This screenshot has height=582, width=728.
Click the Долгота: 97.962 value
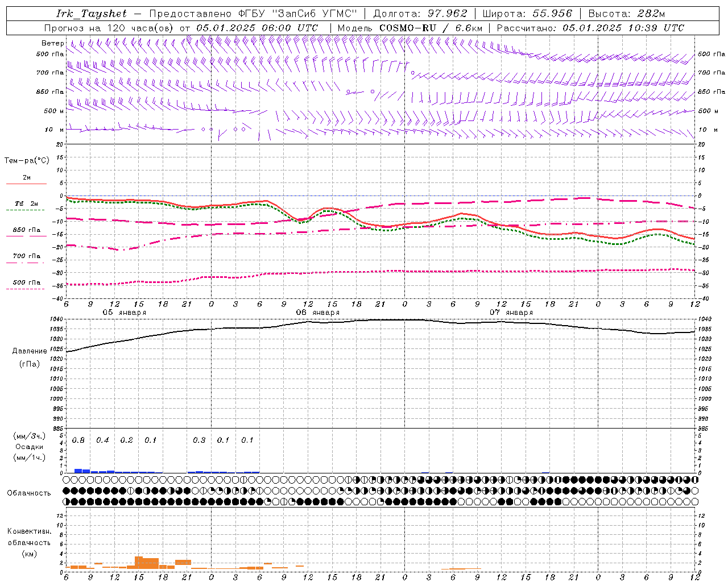(x=420, y=14)
